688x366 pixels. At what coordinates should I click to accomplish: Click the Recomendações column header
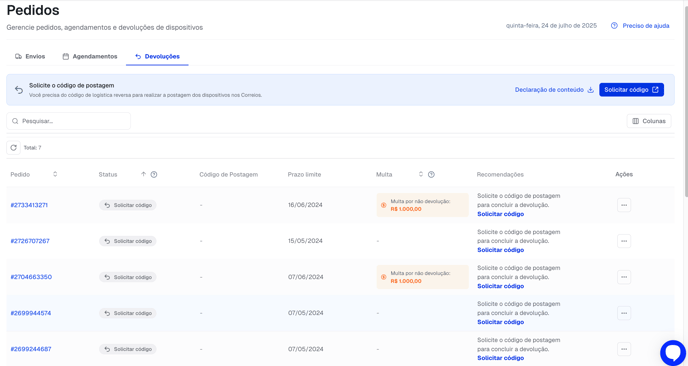(500, 174)
